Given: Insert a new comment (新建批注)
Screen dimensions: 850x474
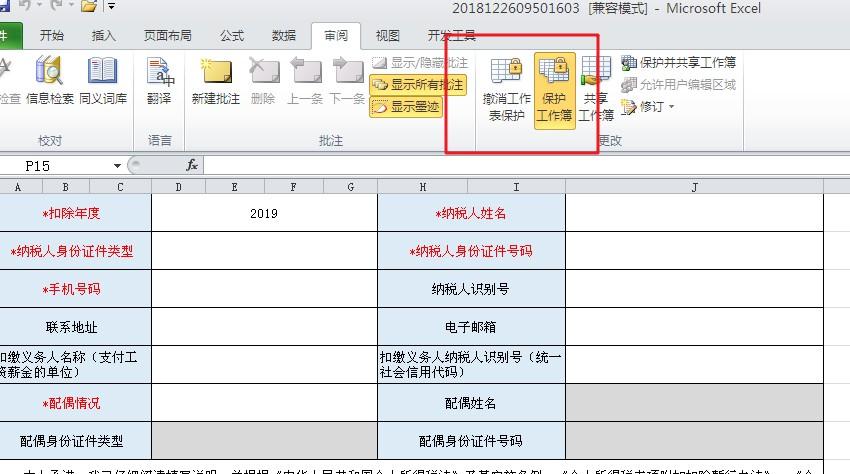Looking at the screenshot, I should 216,80.
